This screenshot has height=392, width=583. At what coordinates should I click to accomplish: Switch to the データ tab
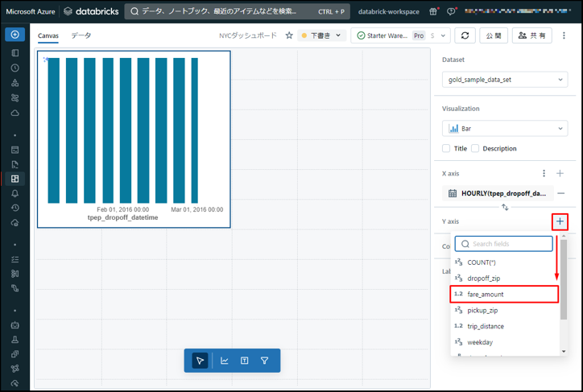coord(81,36)
